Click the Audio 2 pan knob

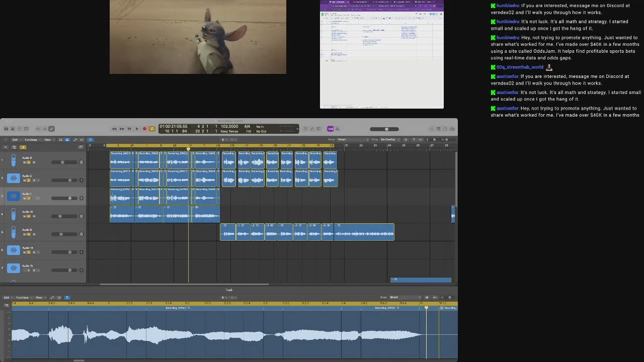(82, 180)
